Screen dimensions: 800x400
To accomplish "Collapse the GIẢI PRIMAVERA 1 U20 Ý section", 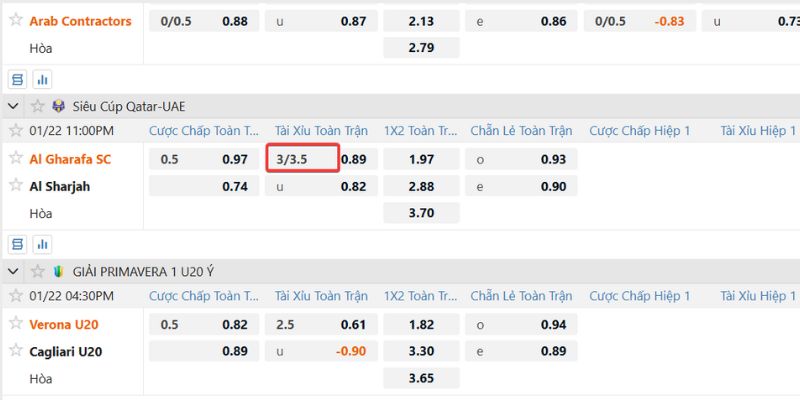I will pyautogui.click(x=14, y=271).
